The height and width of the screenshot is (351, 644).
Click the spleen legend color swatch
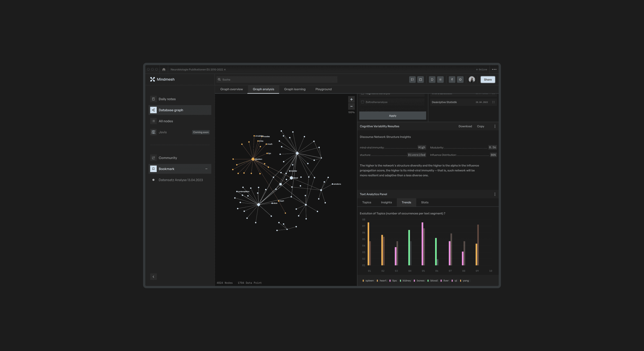point(363,281)
